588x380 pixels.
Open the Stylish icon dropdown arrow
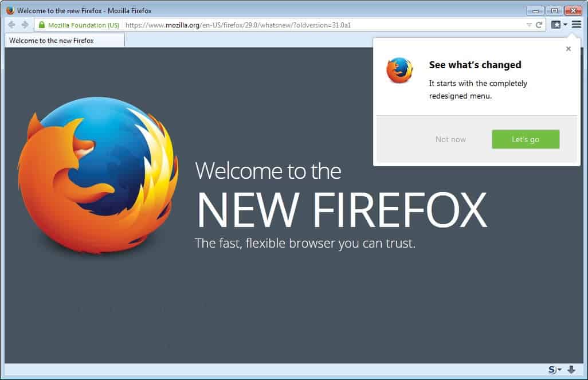click(559, 370)
